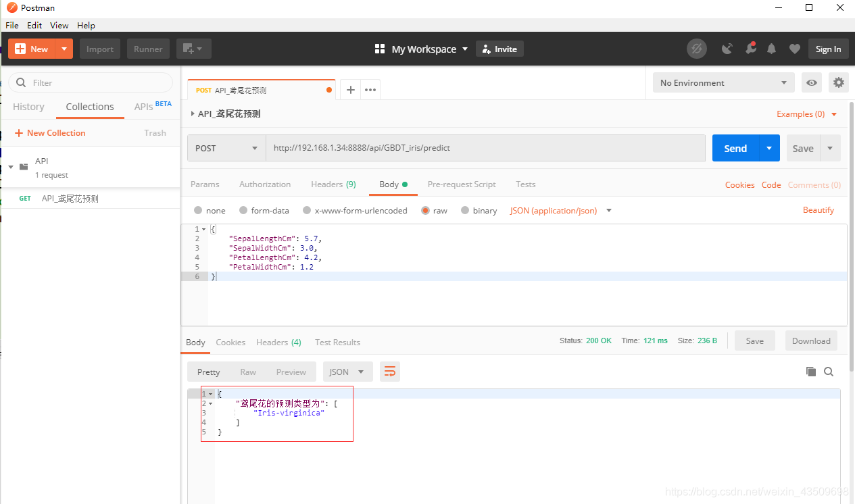855x504 pixels.
Task: Click unsaved orange dot on request tab
Action: click(x=329, y=90)
